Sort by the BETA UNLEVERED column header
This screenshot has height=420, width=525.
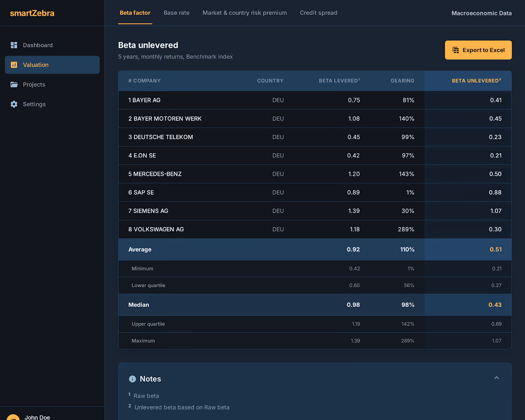tap(476, 81)
